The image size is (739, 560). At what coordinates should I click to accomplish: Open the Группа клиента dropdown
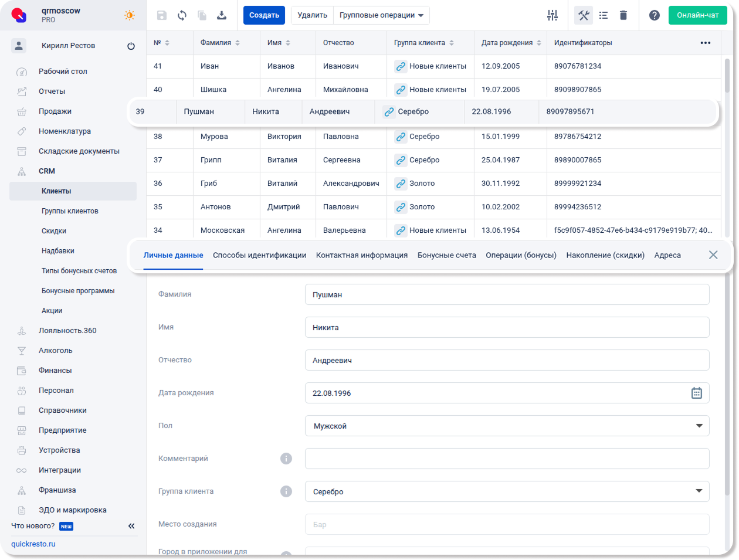pyautogui.click(x=507, y=491)
